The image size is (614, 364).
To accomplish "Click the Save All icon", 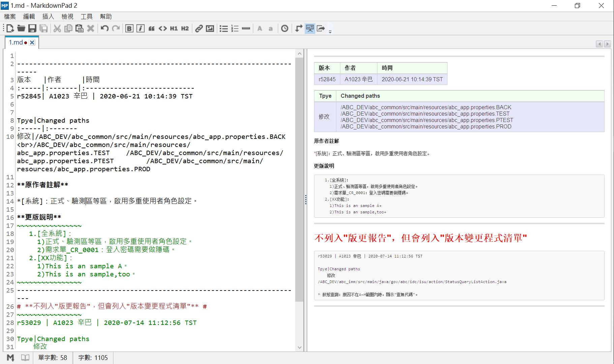I will coord(43,29).
